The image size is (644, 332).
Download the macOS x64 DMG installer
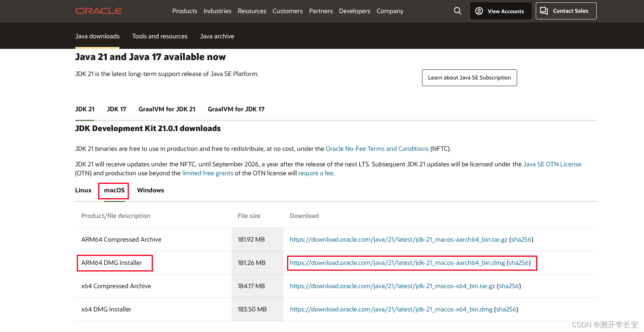[x=391, y=309]
